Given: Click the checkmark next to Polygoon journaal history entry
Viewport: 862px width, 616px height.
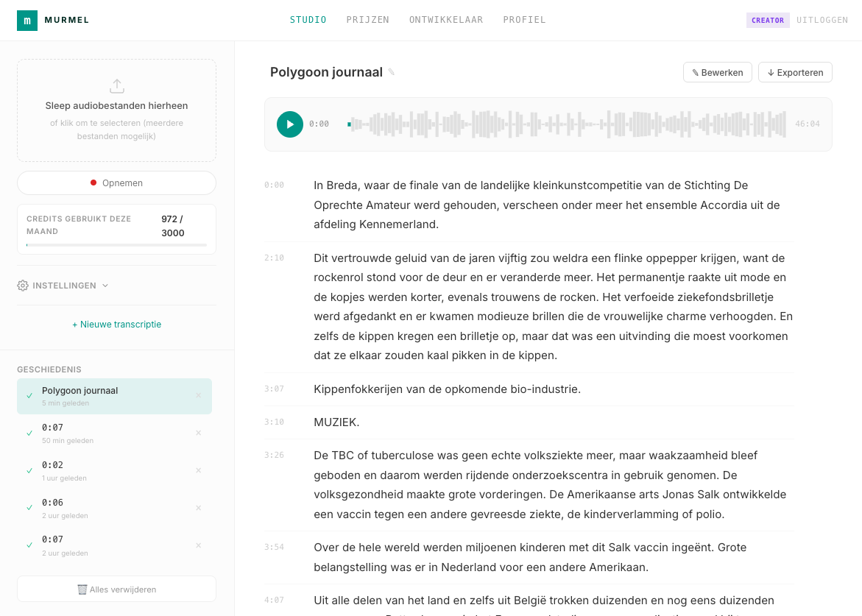Looking at the screenshot, I should coord(29,394).
